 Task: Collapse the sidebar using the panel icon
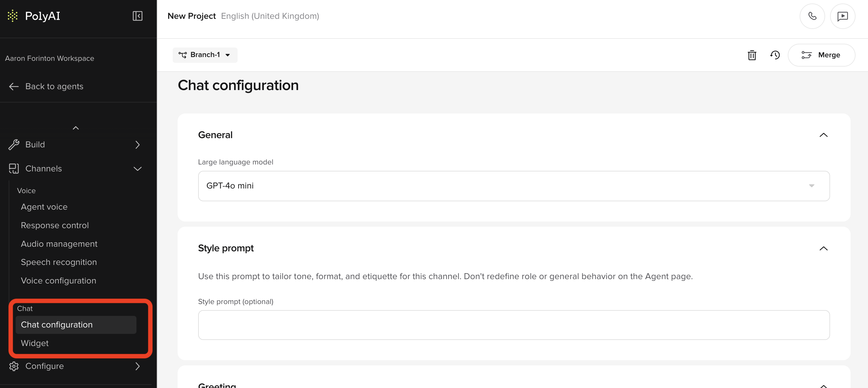click(x=138, y=16)
